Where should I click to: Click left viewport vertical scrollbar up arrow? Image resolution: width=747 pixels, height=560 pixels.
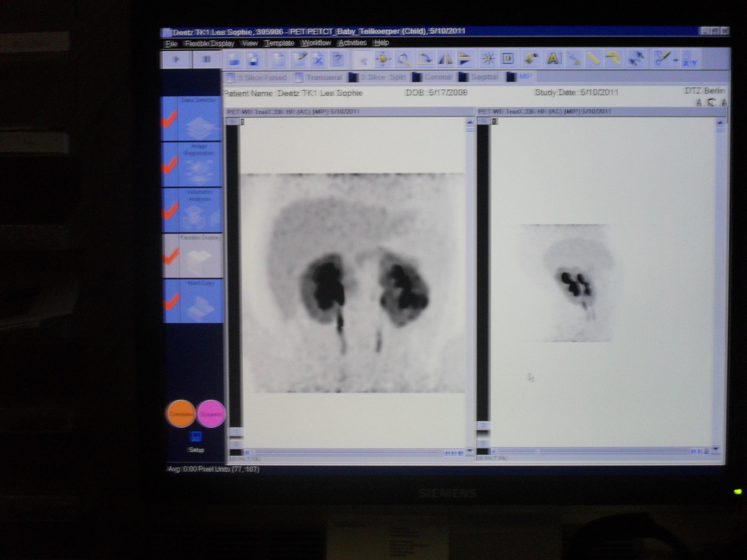[x=470, y=122]
